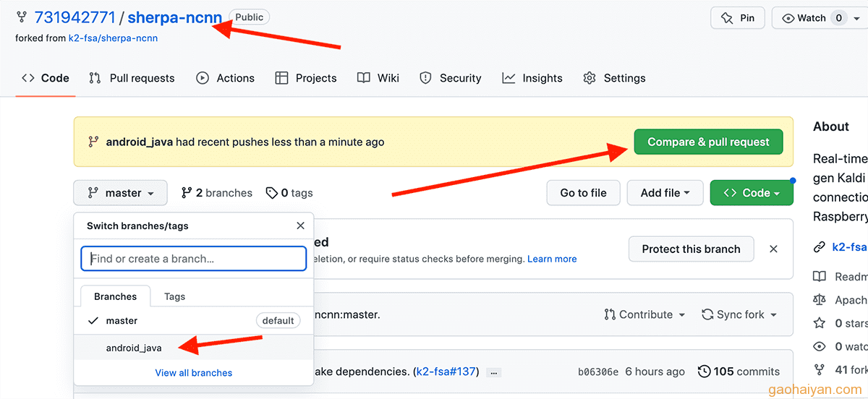The width and height of the screenshot is (868, 399).
Task: View the 105 commits history
Action: (x=739, y=372)
